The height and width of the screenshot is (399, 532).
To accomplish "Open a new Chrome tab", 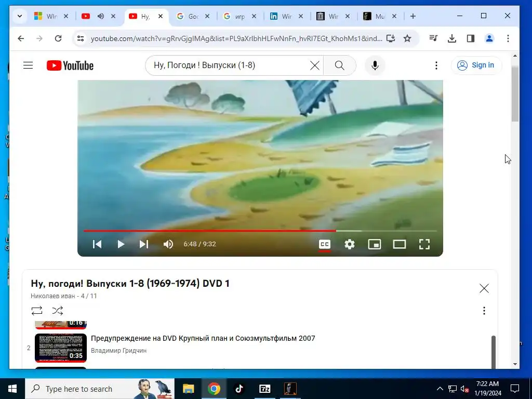I will 413,16.
